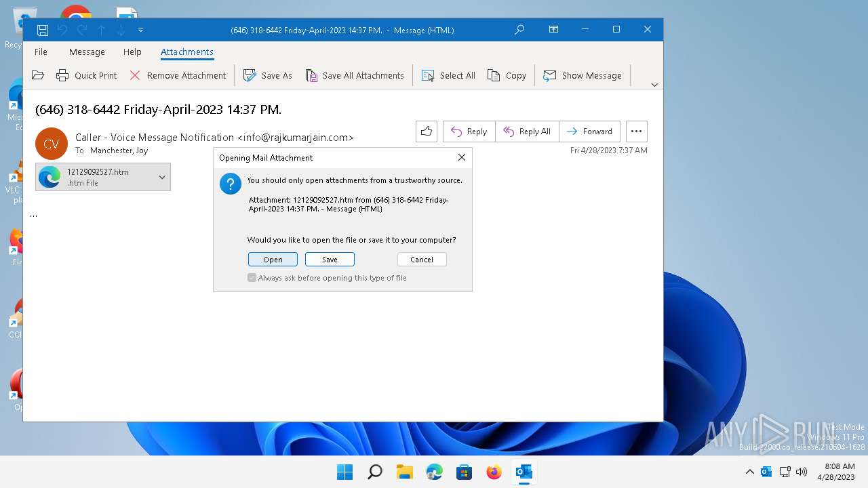This screenshot has height=488, width=868.
Task: Click the volume tray icon
Action: 802,472
